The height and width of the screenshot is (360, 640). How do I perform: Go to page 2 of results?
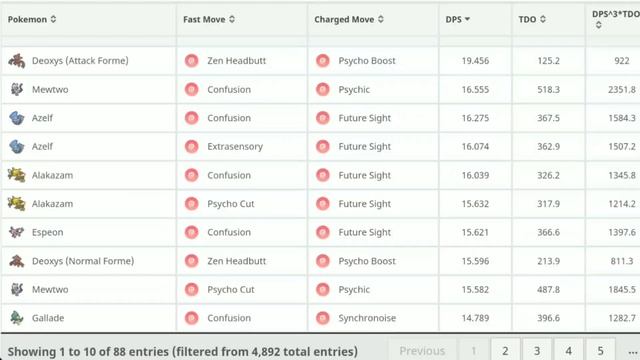(505, 351)
